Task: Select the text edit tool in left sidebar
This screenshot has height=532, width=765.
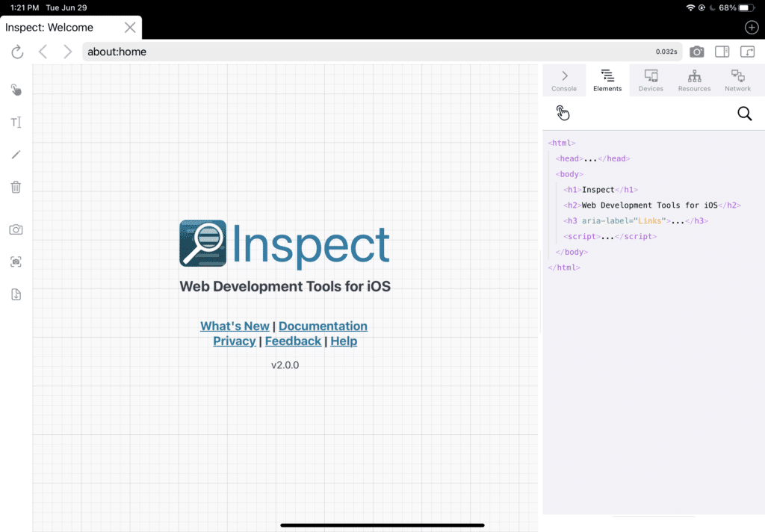Action: (x=16, y=122)
